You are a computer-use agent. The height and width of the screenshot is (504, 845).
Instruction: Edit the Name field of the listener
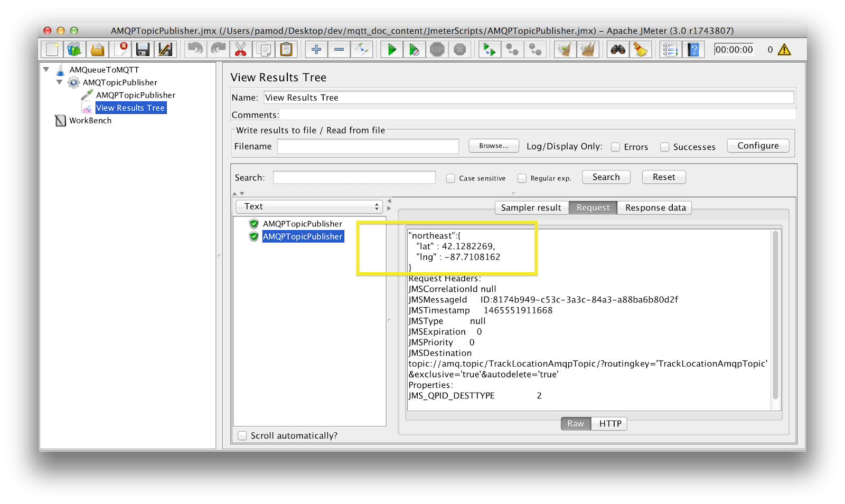[529, 98]
